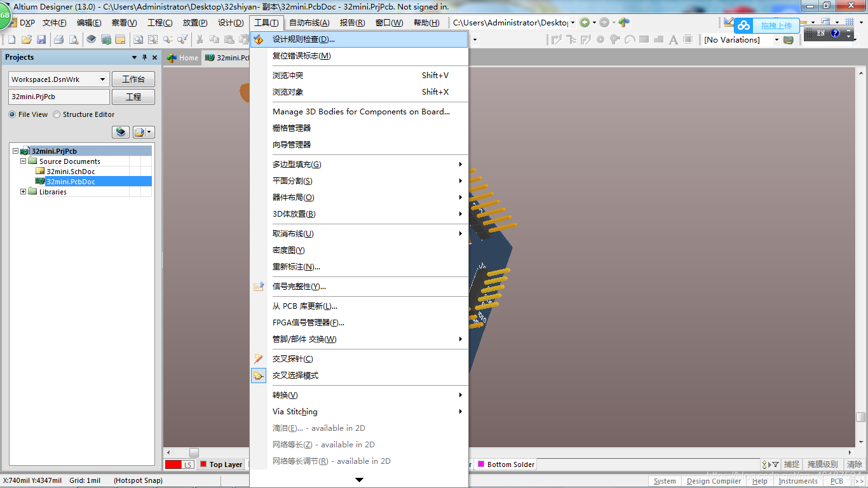The width and height of the screenshot is (868, 488).
Task: Toggle 交叉选择模式 menu option
Action: (x=359, y=376)
